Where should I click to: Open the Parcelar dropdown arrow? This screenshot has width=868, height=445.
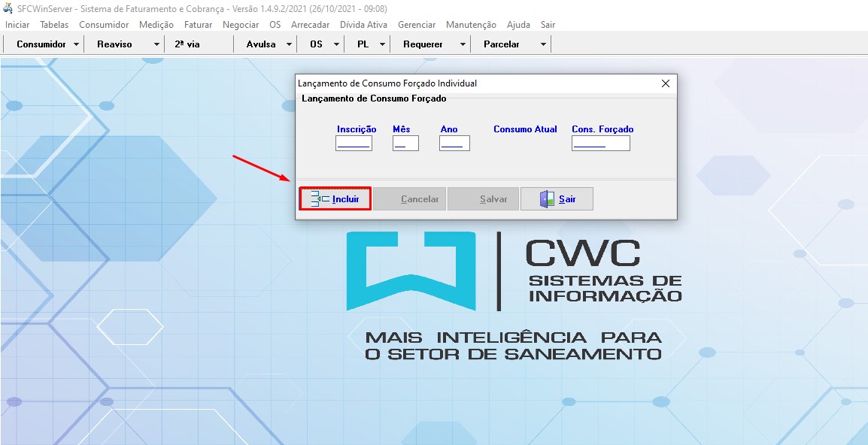click(x=543, y=44)
